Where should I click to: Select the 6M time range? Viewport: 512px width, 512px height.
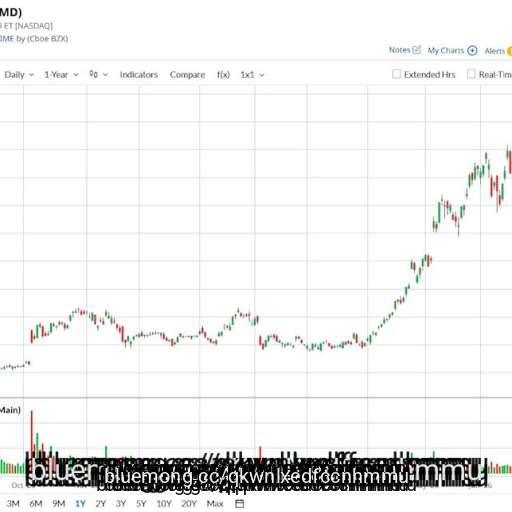tap(36, 503)
